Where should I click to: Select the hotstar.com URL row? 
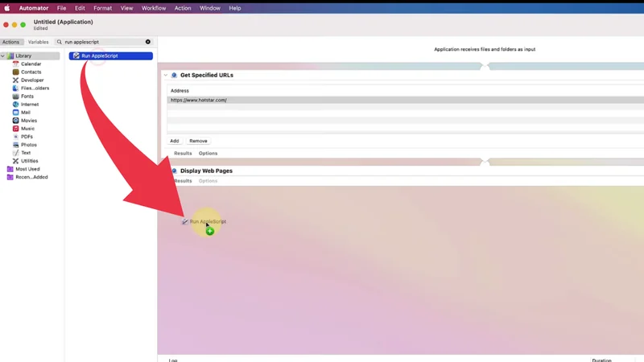[322, 101]
